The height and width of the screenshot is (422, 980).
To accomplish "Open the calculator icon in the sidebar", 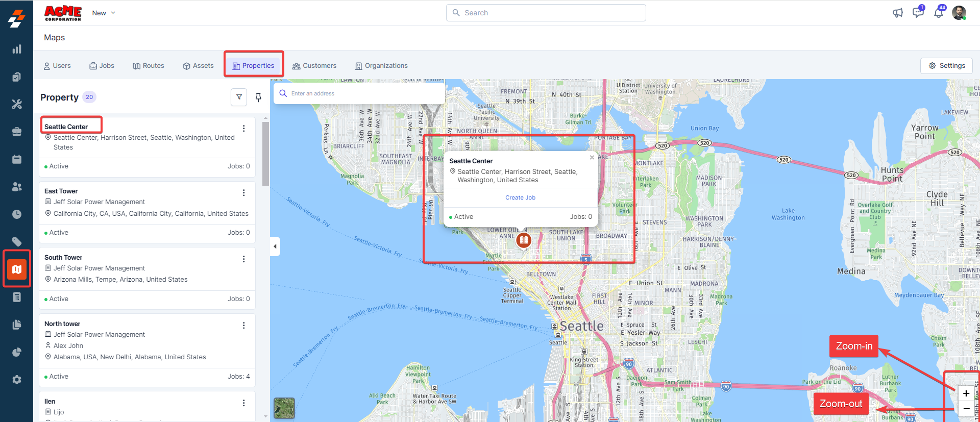I will [x=17, y=297].
